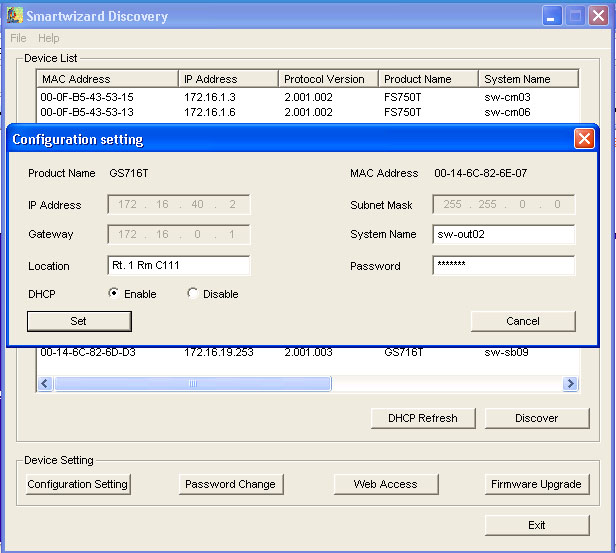This screenshot has width=616, height=553.
Task: Click the Location input field
Action: click(x=179, y=266)
